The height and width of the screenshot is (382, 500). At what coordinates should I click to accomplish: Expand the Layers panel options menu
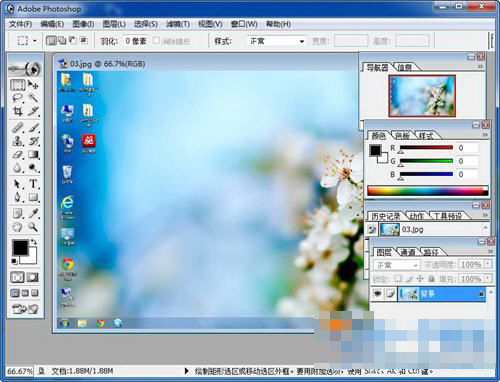[490, 251]
